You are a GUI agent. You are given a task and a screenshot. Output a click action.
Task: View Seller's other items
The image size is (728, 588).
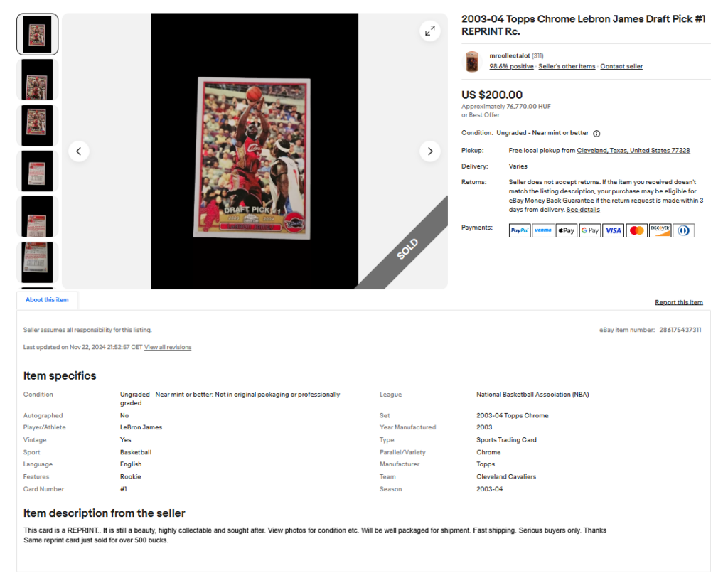pos(567,66)
